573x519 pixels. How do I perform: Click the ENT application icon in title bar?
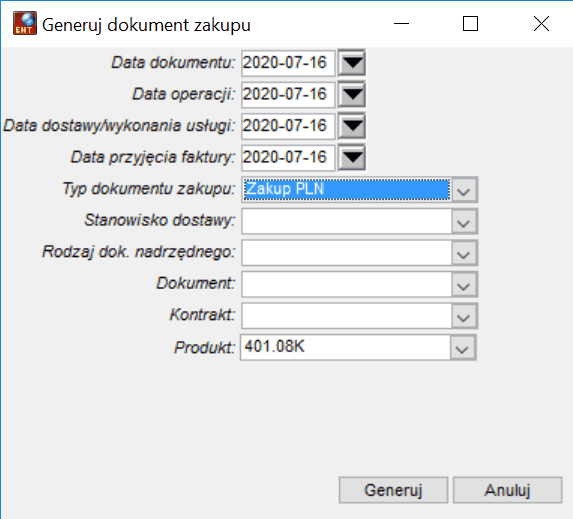[x=25, y=23]
